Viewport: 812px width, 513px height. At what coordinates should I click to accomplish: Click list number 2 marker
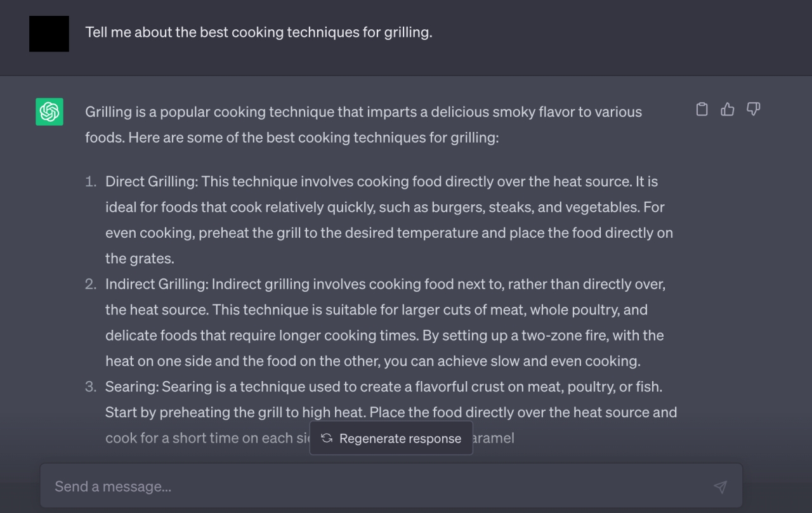pos(91,285)
